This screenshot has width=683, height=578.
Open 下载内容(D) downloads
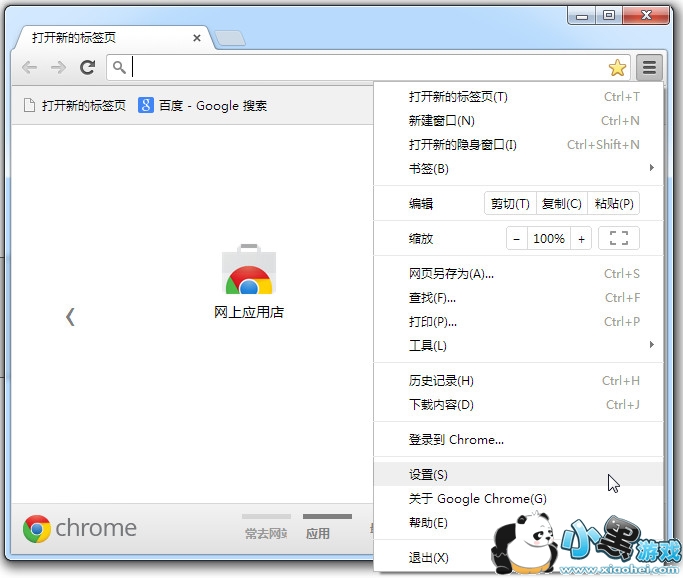[518, 405]
